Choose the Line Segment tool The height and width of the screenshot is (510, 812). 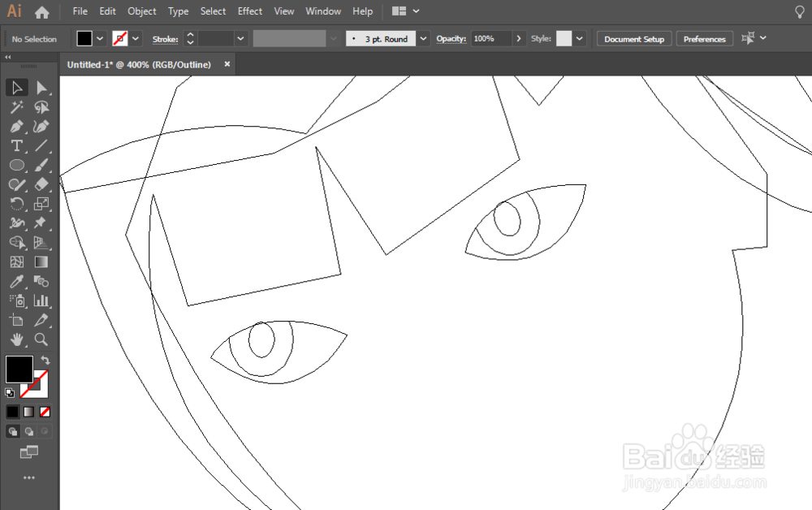41,146
